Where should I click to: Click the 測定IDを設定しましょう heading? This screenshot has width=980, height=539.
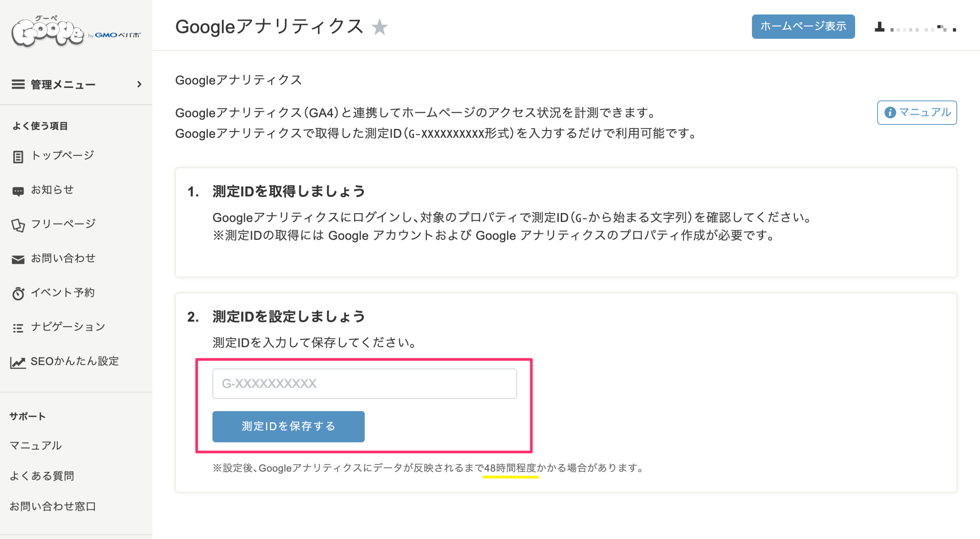coord(289,317)
